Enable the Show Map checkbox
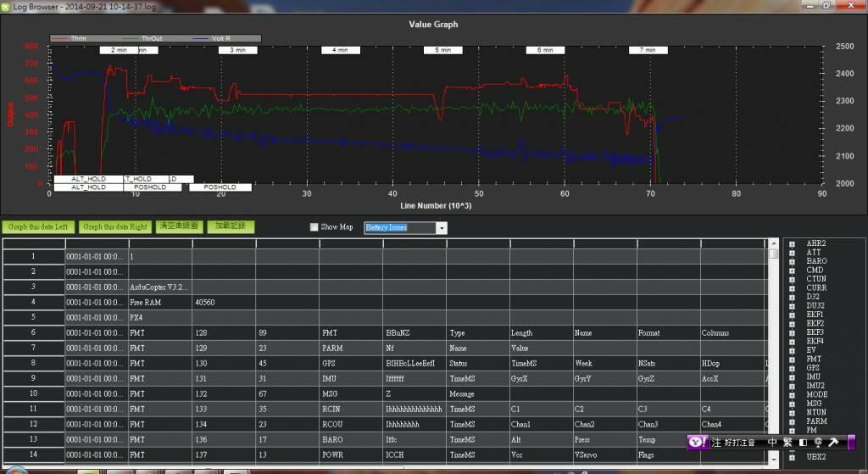Viewport: 868px width, 474px height. click(x=314, y=227)
